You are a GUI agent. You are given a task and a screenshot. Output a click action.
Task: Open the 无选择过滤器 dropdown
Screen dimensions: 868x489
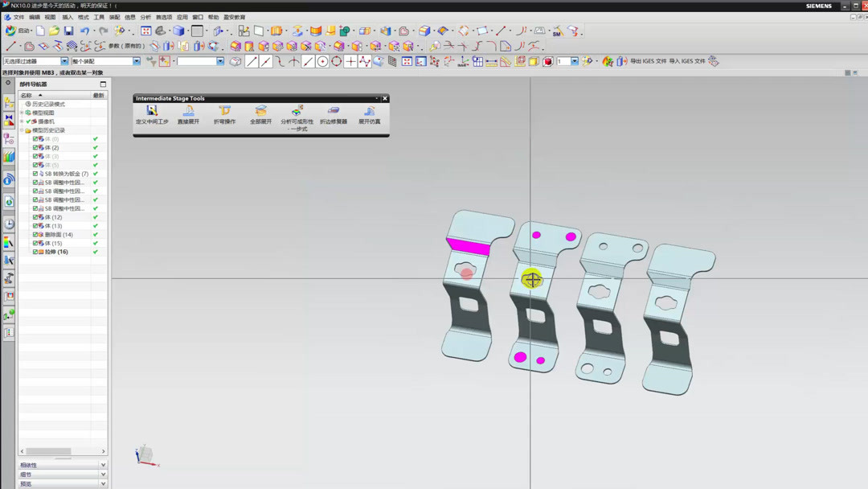click(64, 60)
